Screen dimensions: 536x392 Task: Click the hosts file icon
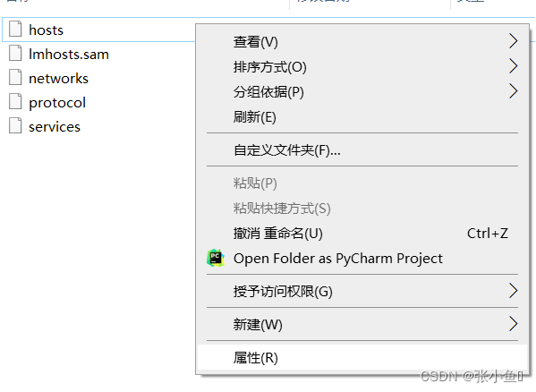15,29
